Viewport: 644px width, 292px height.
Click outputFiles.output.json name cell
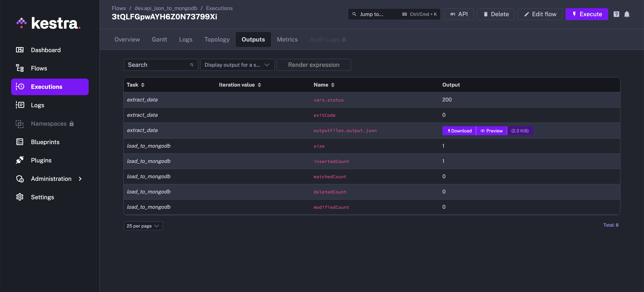point(345,131)
